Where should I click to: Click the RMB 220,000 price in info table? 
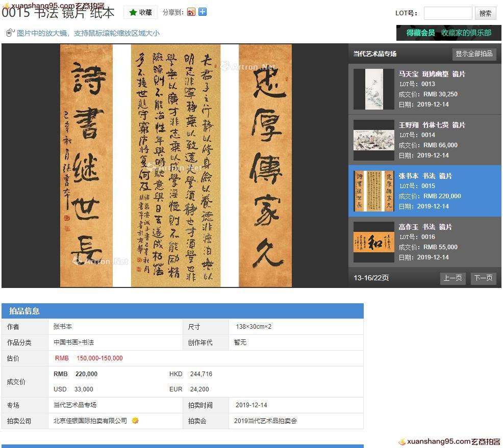(x=76, y=374)
